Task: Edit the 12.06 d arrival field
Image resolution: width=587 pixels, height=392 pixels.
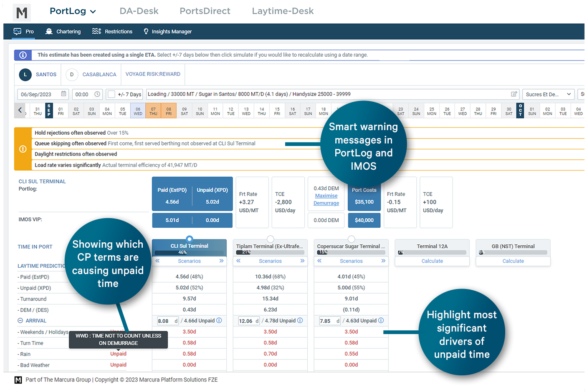Action: 249,321
